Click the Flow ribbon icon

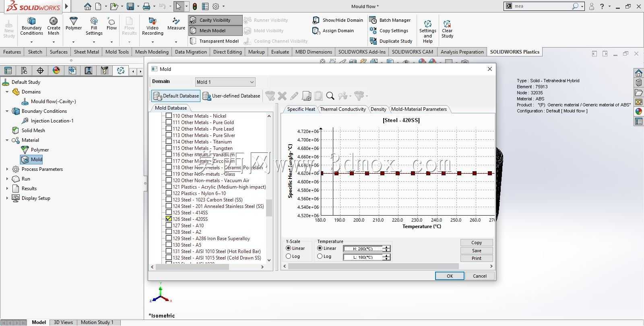pyautogui.click(x=111, y=23)
